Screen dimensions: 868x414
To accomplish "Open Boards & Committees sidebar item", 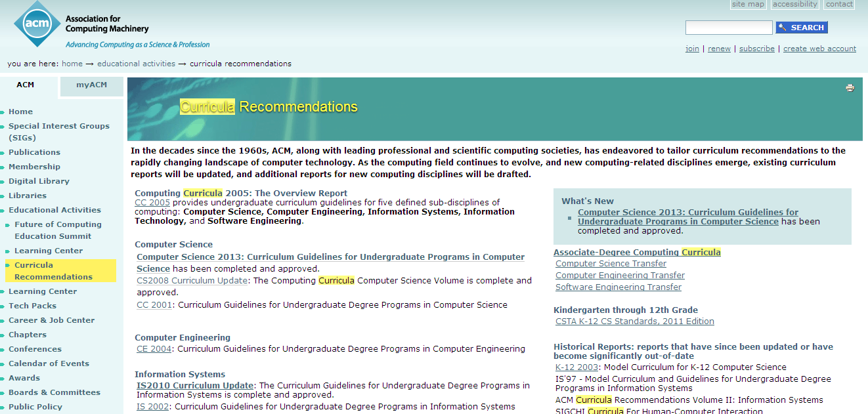I will (54, 392).
